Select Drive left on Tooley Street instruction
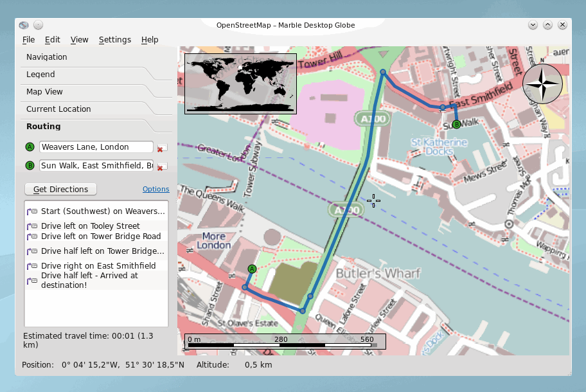This screenshot has width=586, height=392. (x=96, y=226)
